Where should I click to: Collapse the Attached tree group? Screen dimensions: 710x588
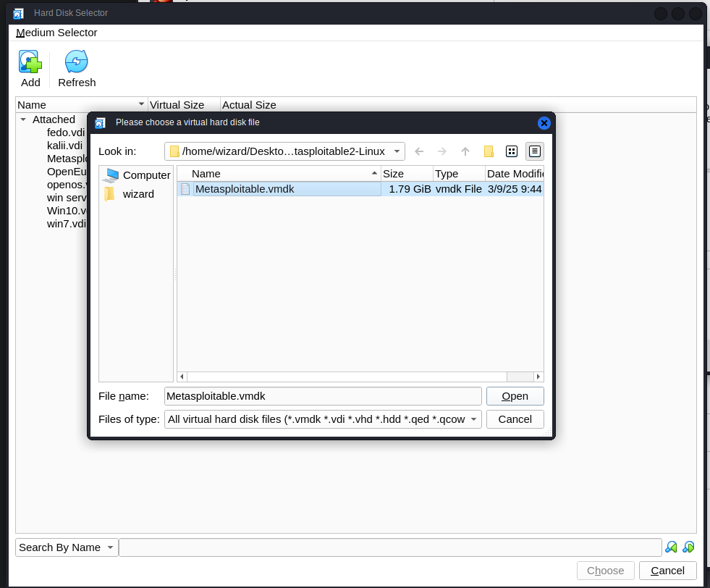coord(23,119)
